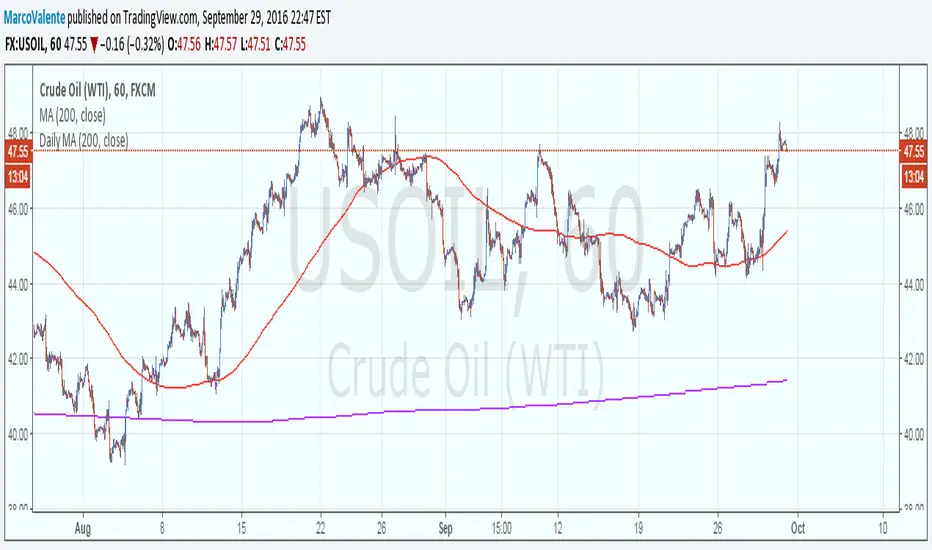Click the 26 label left of Sep

click(x=381, y=527)
